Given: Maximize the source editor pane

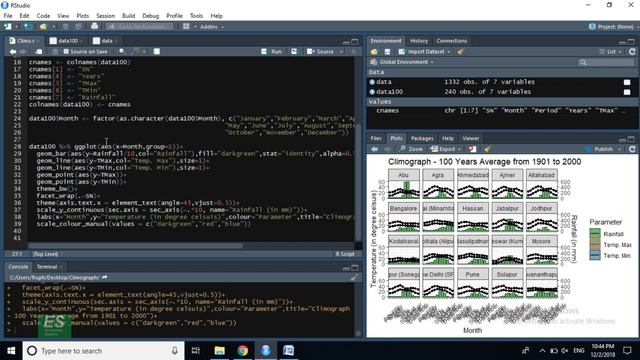Looking at the screenshot, I should (355, 42).
